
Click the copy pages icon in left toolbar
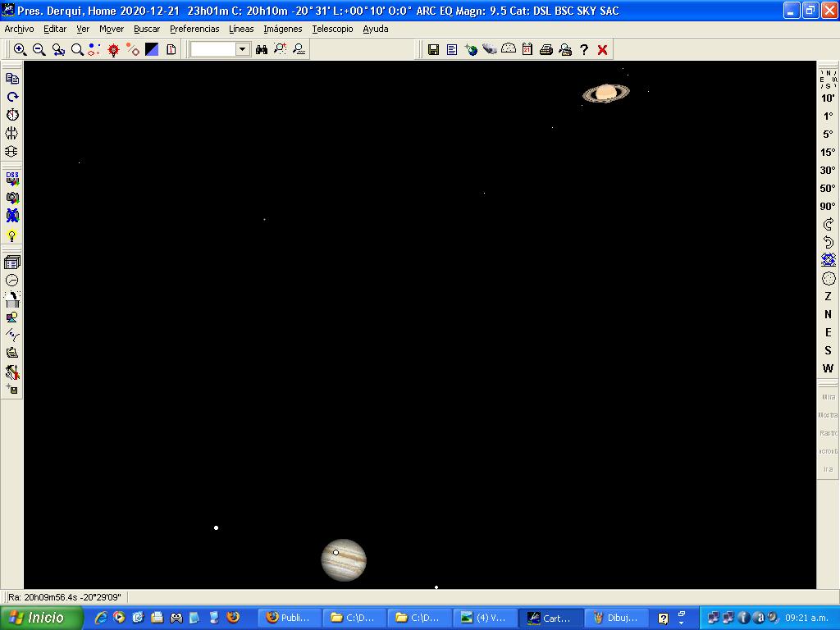pyautogui.click(x=11, y=78)
